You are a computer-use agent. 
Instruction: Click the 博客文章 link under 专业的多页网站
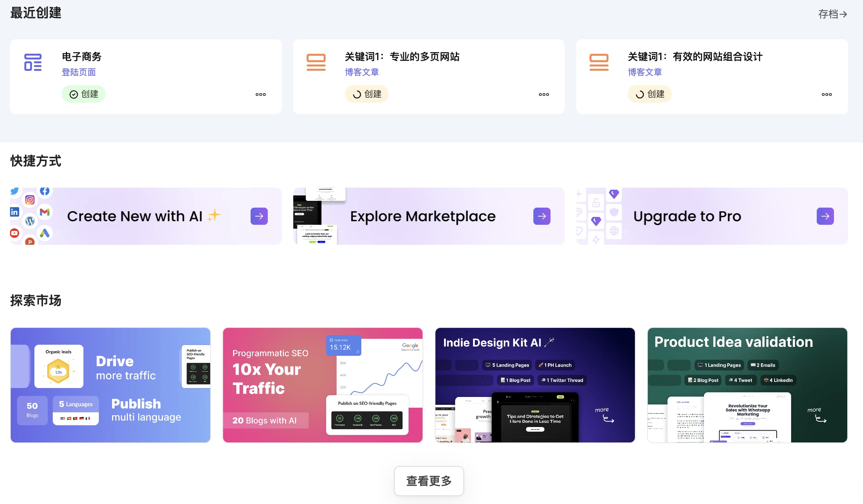coord(362,72)
